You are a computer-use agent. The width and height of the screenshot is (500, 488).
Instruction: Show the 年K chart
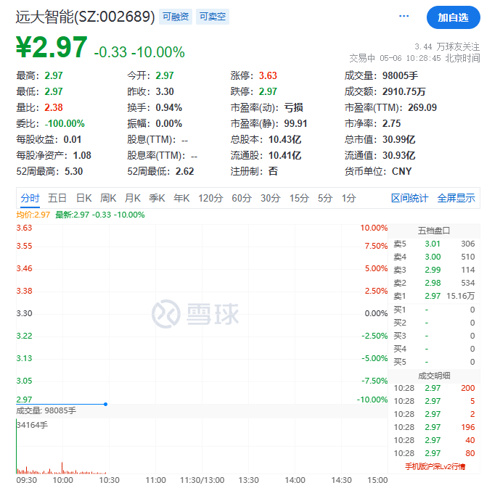[x=182, y=198]
